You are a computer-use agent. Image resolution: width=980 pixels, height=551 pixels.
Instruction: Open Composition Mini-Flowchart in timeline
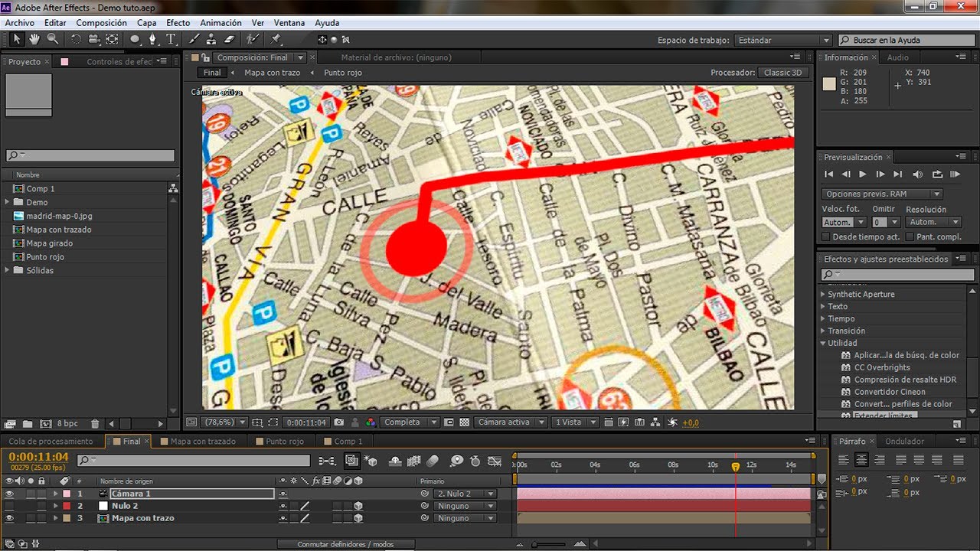pos(327,461)
